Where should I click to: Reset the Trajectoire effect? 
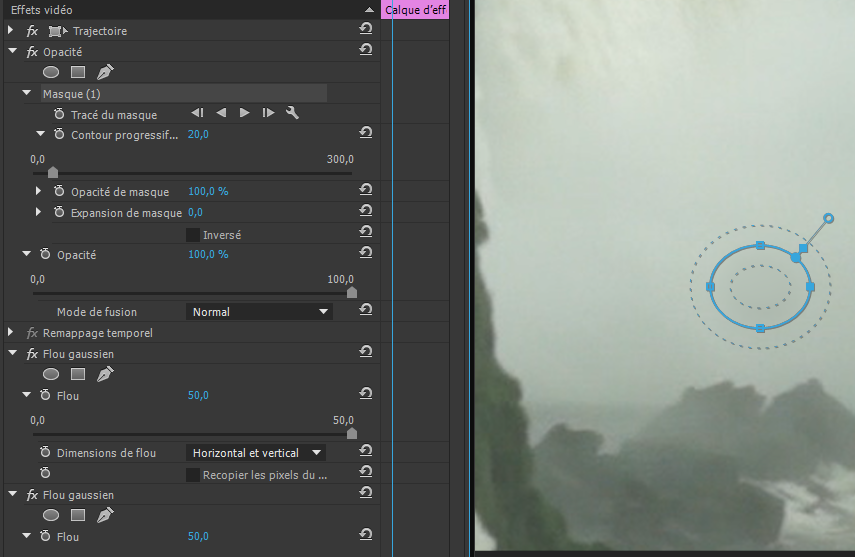[x=366, y=28]
